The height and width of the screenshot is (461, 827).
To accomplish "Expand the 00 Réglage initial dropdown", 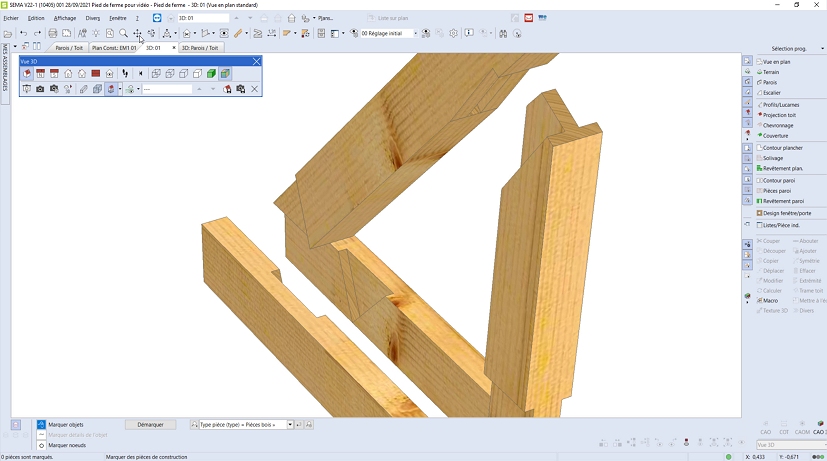I will tap(414, 33).
